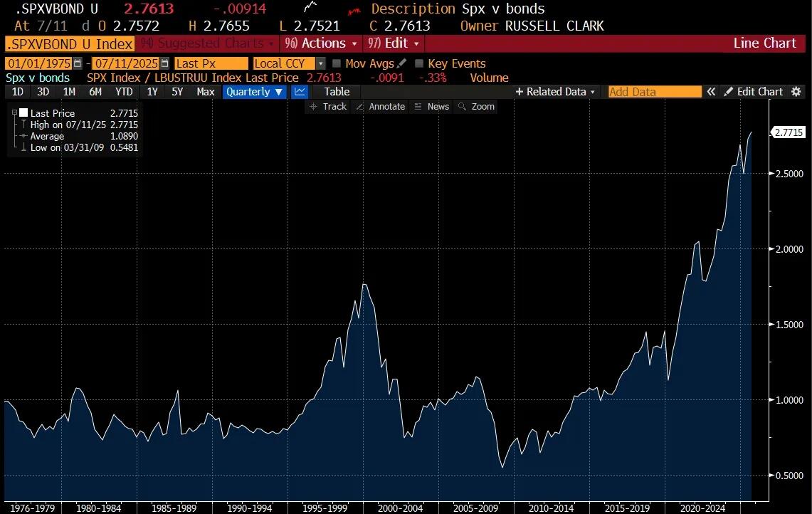The image size is (812, 514).
Task: Open the Actions menu
Action: tap(321, 43)
